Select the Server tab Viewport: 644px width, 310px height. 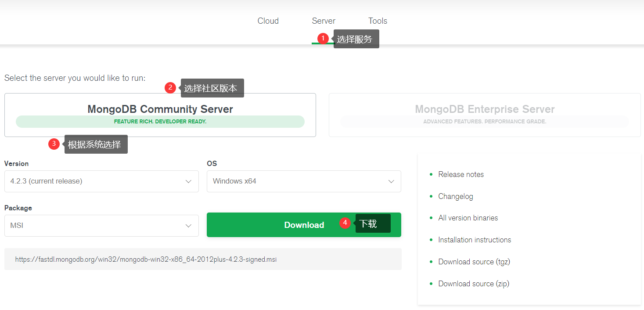pyautogui.click(x=324, y=21)
